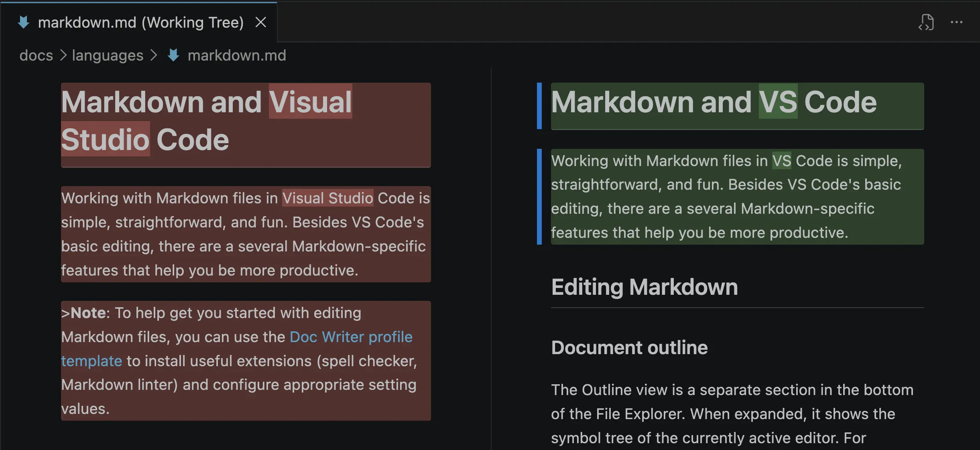Expand chevron after docs in breadcrumb
Viewport: 980px width, 450px height.
63,55
